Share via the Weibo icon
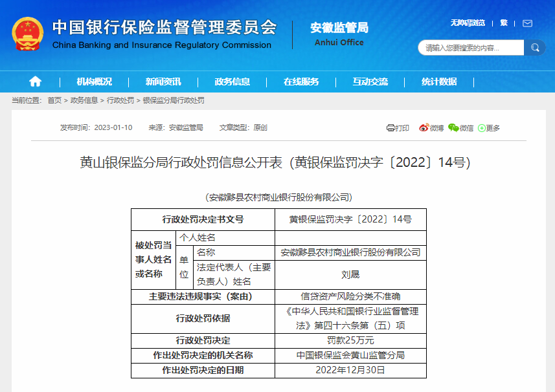The image size is (555, 392). coord(424,127)
